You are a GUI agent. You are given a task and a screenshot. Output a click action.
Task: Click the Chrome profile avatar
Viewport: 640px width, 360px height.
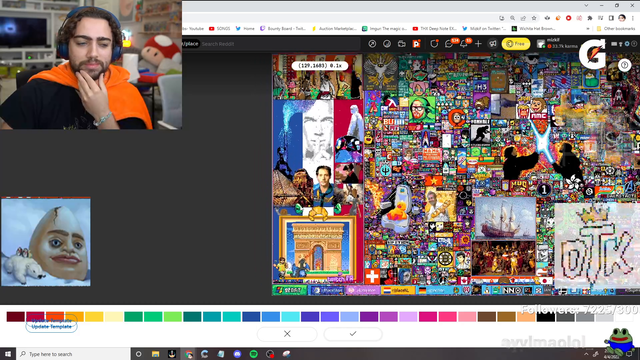coord(622,18)
